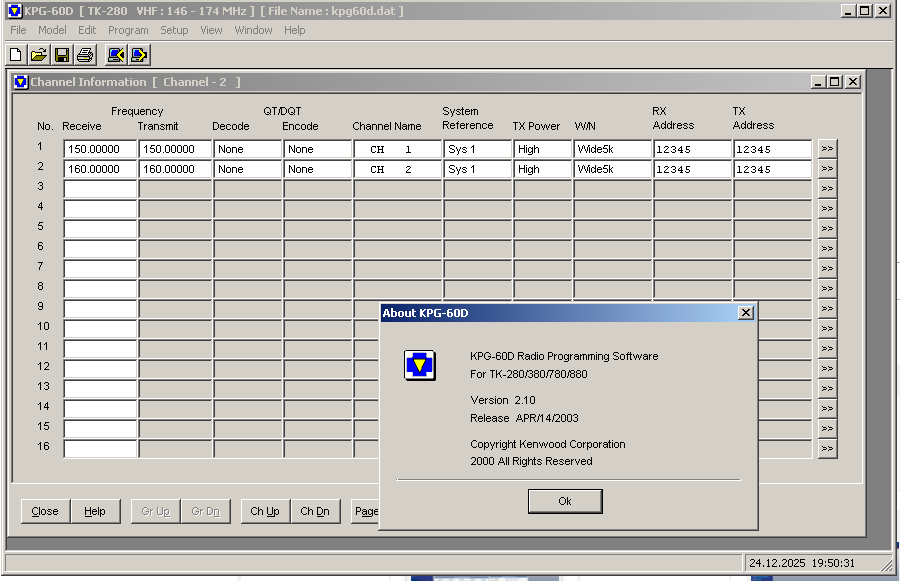Open the Model menu
This screenshot has width=900, height=581.
[x=52, y=30]
